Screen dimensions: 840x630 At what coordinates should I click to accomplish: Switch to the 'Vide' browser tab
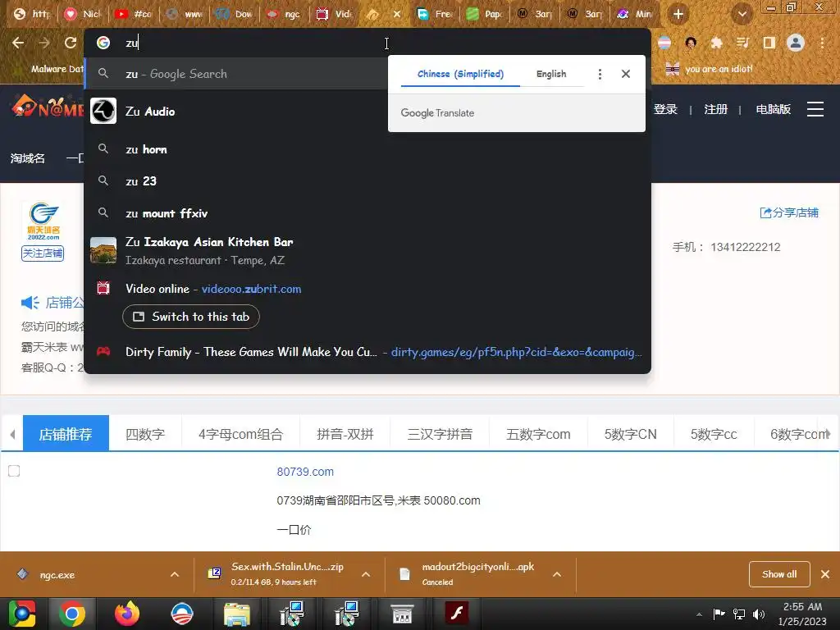pyautogui.click(x=334, y=14)
